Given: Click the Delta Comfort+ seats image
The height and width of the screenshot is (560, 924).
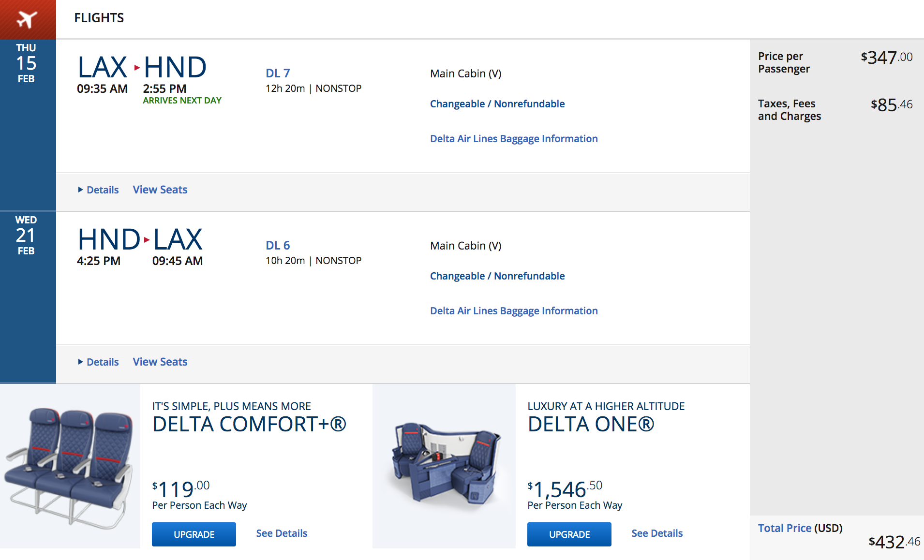Looking at the screenshot, I should click(69, 467).
